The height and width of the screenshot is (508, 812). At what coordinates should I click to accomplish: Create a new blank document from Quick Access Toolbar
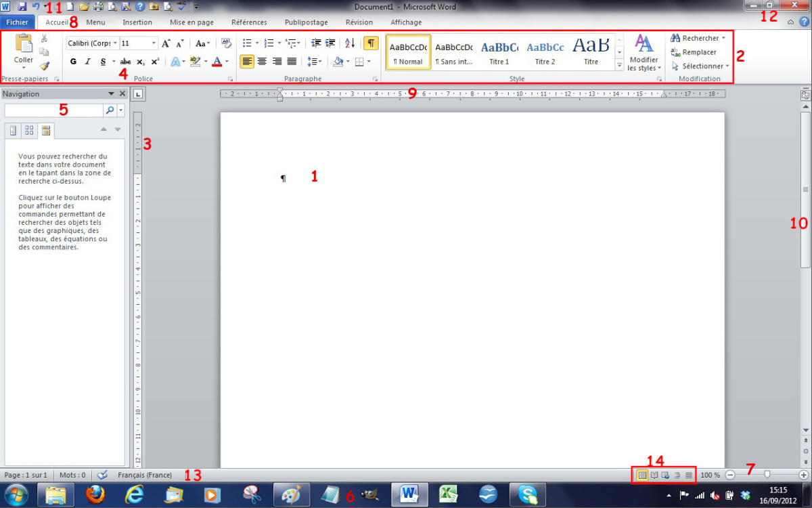[70, 6]
